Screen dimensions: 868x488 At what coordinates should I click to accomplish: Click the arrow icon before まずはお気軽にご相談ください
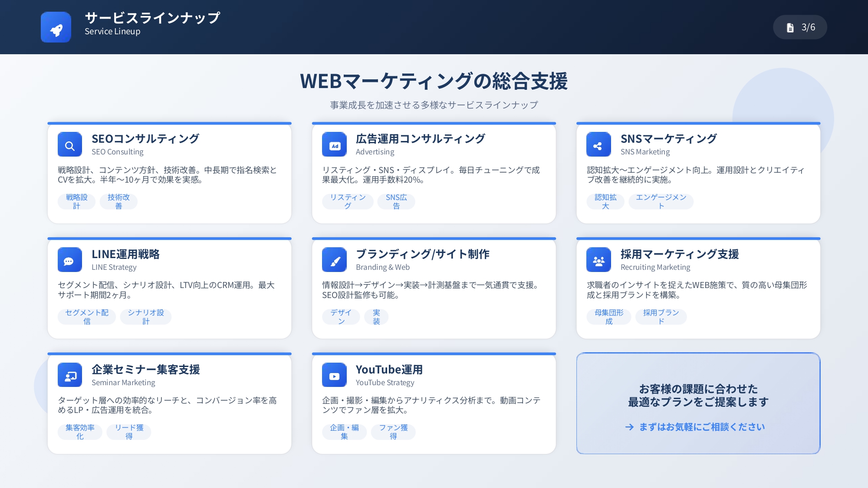tap(629, 427)
